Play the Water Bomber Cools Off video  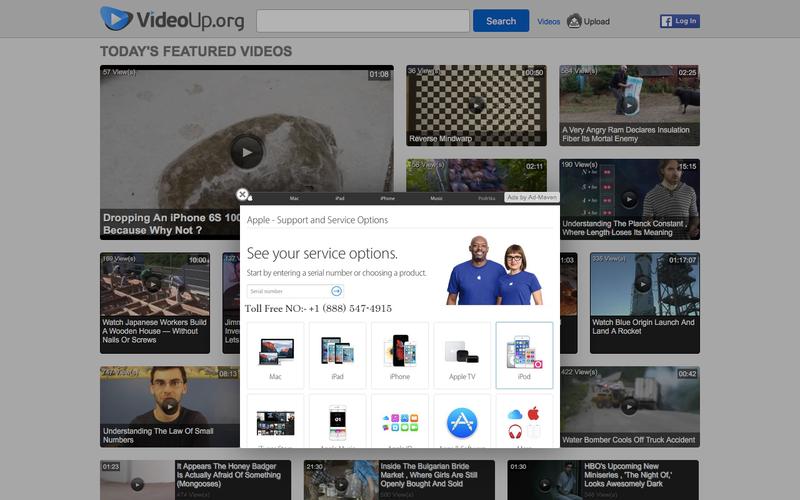coord(629,406)
